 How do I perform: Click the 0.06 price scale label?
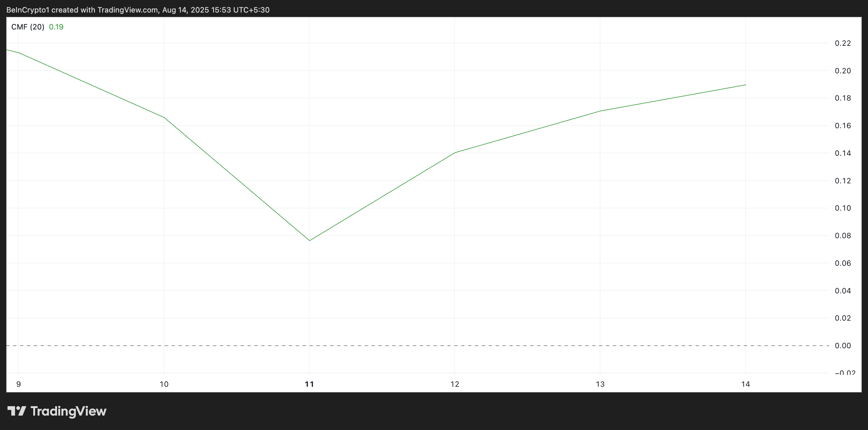click(x=843, y=263)
